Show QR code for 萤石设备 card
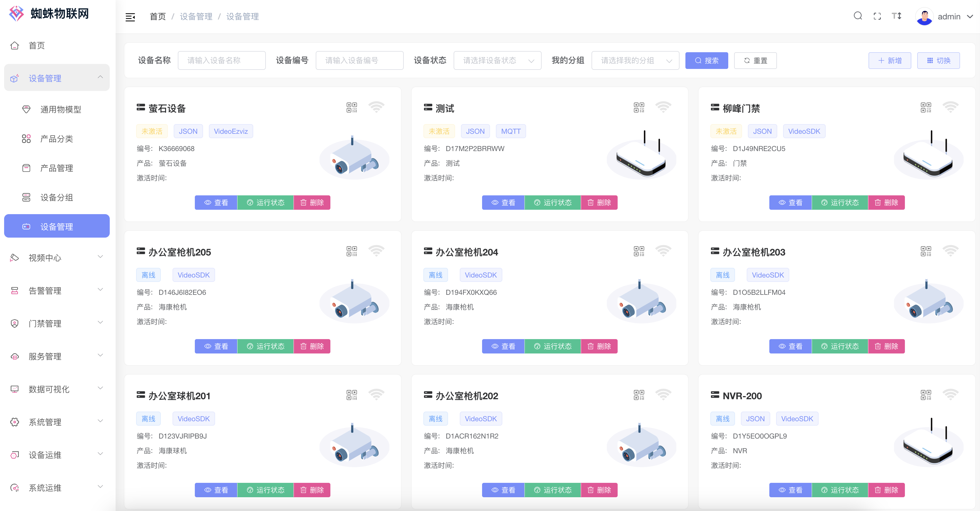 tap(352, 108)
